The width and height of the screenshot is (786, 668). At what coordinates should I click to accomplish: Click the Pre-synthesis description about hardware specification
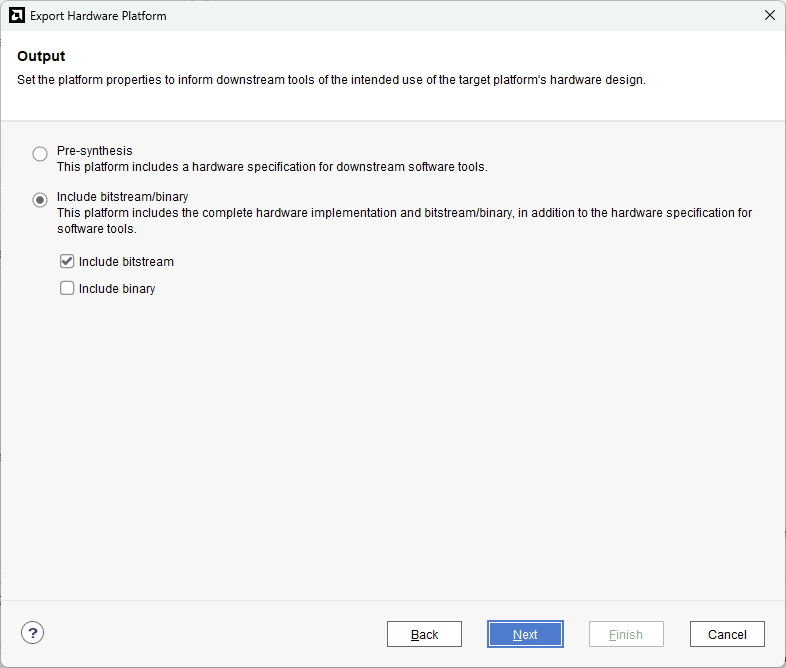click(x=272, y=167)
